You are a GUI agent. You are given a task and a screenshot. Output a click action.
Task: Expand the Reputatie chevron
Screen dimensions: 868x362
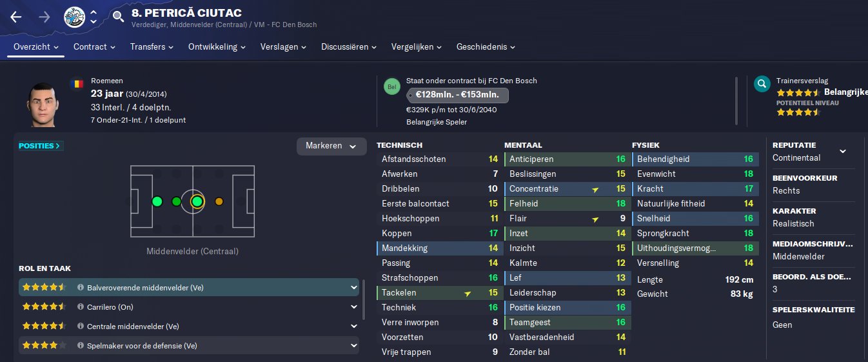click(x=842, y=152)
